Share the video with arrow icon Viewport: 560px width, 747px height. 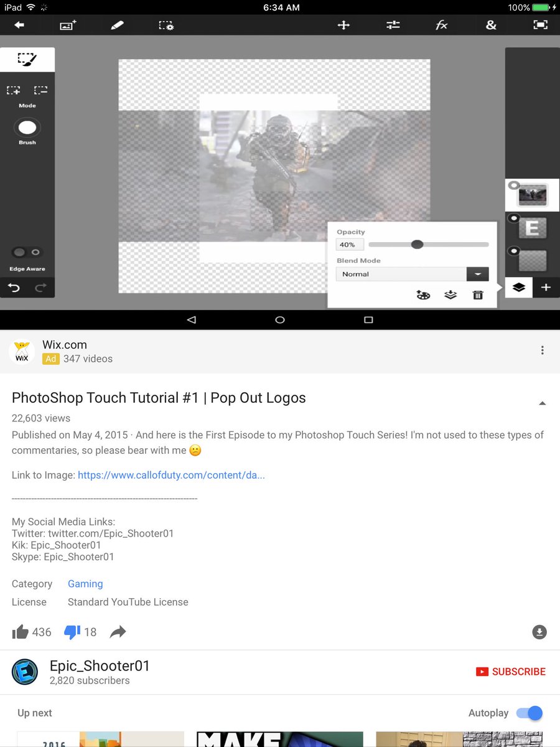click(118, 632)
